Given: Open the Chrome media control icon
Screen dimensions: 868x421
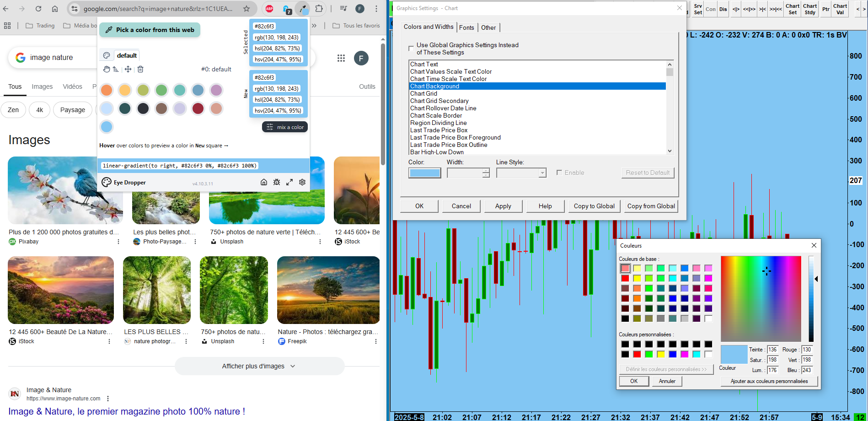Looking at the screenshot, I should coord(343,9).
